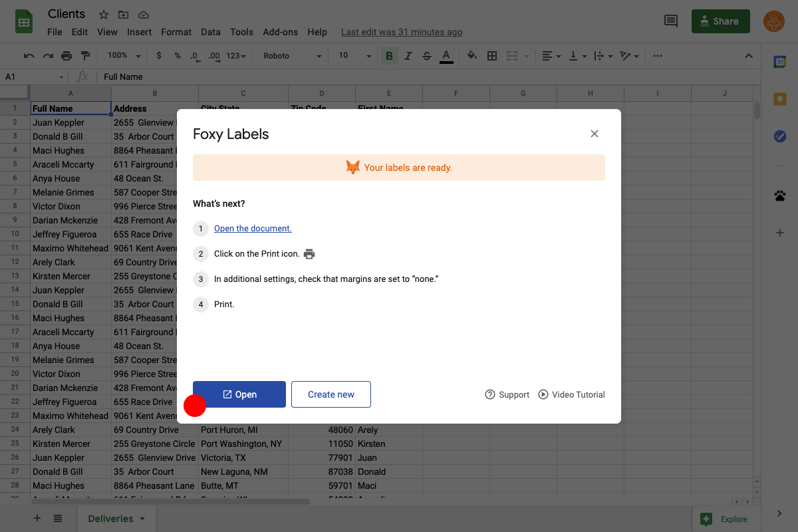Click the Explore button
798x532 pixels.
tap(724, 519)
